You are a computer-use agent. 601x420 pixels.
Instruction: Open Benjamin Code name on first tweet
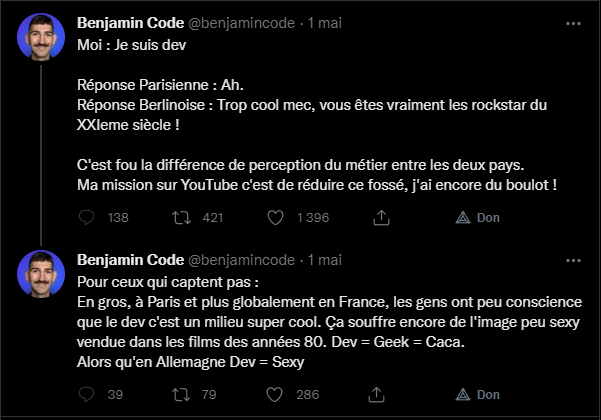[x=130, y=23]
